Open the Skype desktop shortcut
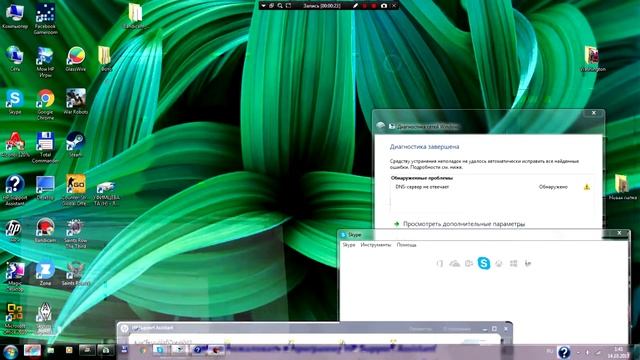The width and height of the screenshot is (640, 360). point(15,102)
